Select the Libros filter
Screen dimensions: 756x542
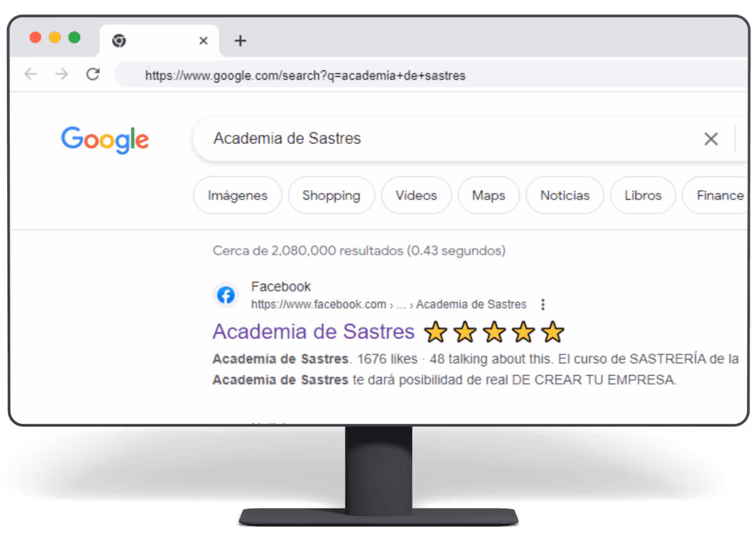(x=642, y=195)
